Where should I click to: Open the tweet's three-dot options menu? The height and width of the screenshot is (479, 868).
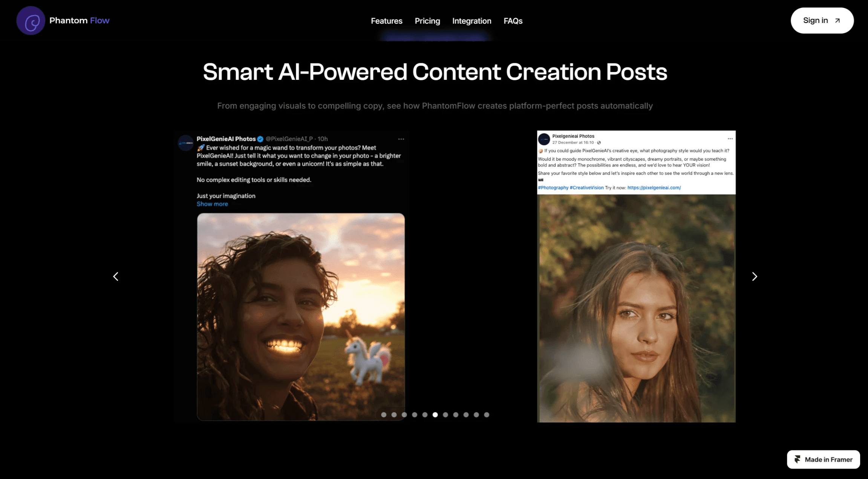coord(401,139)
